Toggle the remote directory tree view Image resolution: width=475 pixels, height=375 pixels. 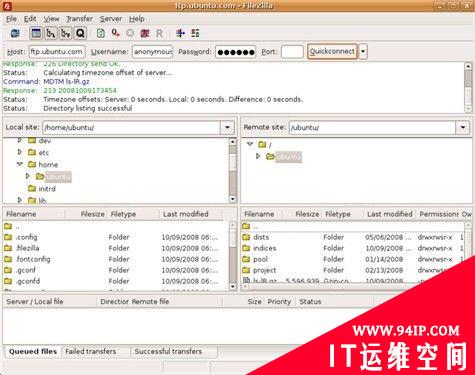click(x=66, y=33)
